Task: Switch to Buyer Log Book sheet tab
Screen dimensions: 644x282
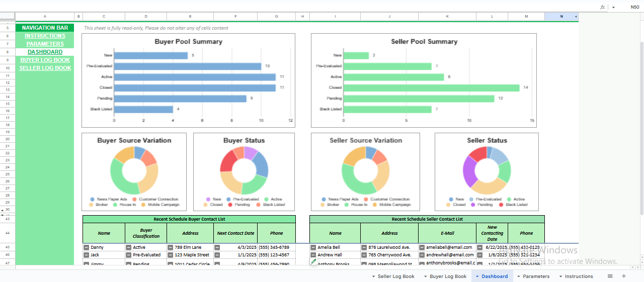Action: (x=448, y=276)
